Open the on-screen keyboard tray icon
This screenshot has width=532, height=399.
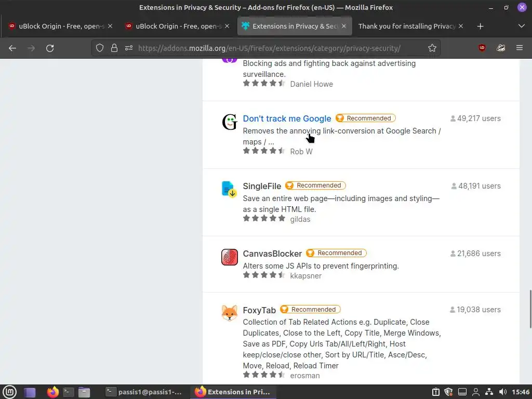click(x=462, y=392)
